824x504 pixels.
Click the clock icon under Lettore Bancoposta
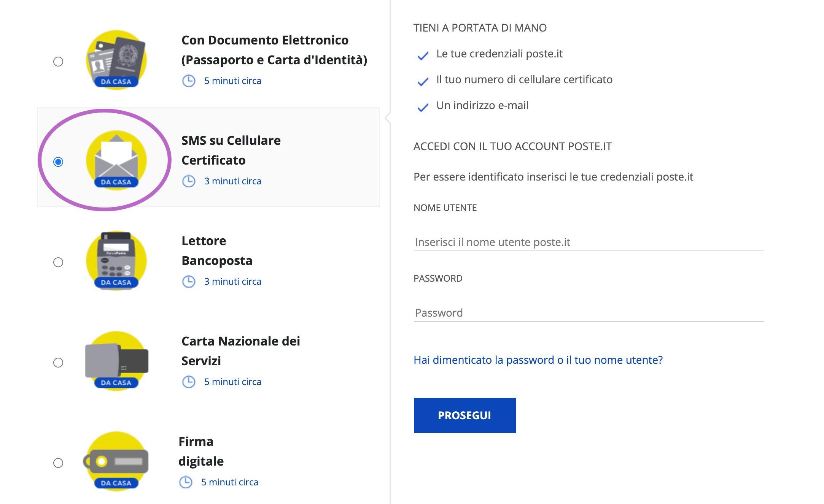coord(189,282)
